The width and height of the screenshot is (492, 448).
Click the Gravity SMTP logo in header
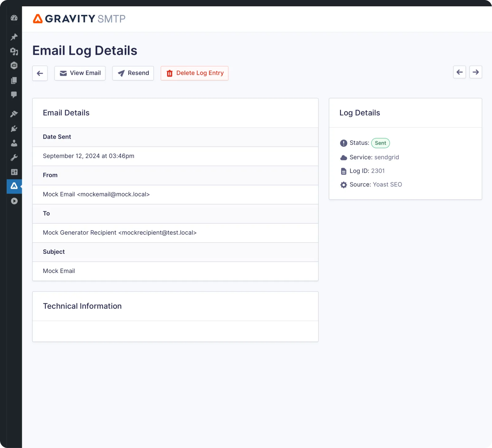[x=79, y=19]
